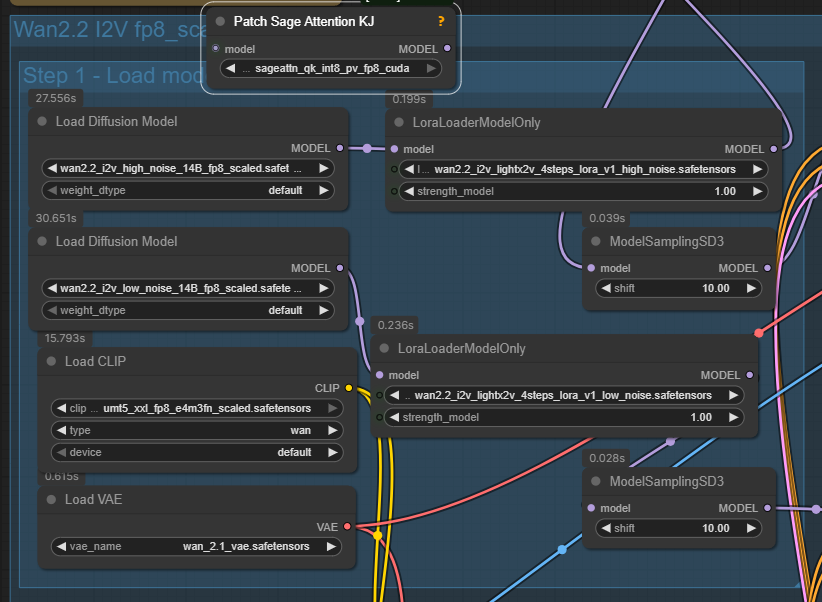Click next arrow on Load CLIP type field

(333, 431)
